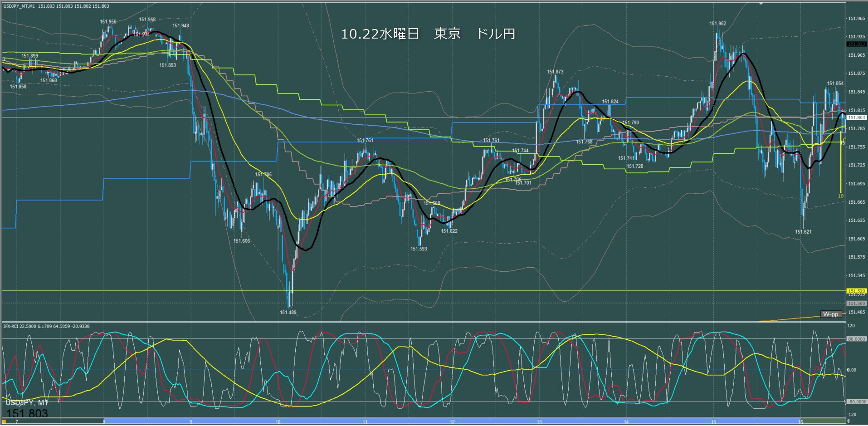The width and height of the screenshot is (868, 426).
Task: Click the USDJPY_MT,M1 chart header text
Action: click(20, 6)
